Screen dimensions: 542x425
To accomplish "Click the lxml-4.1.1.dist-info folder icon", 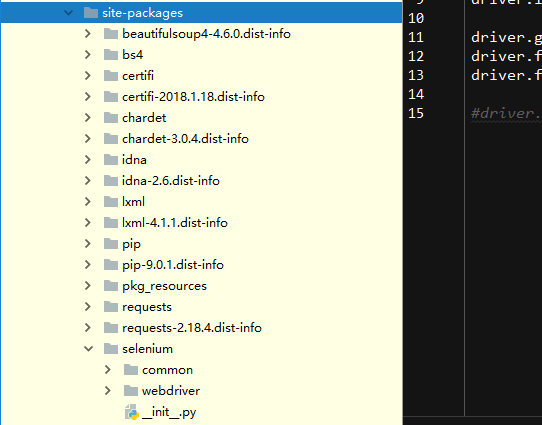I will pyautogui.click(x=111, y=223).
